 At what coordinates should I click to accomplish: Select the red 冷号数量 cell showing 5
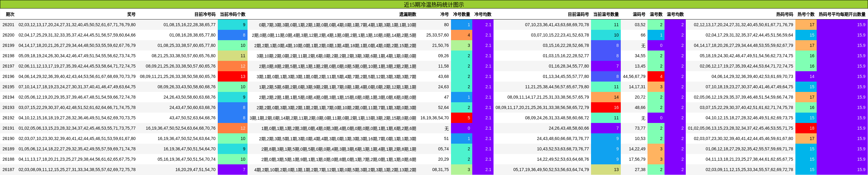pyautogui.click(x=462, y=118)
